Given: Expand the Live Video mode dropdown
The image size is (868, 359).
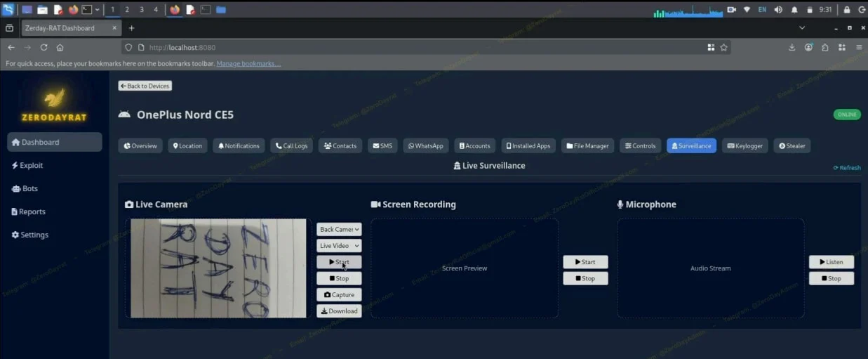Looking at the screenshot, I should [x=339, y=246].
